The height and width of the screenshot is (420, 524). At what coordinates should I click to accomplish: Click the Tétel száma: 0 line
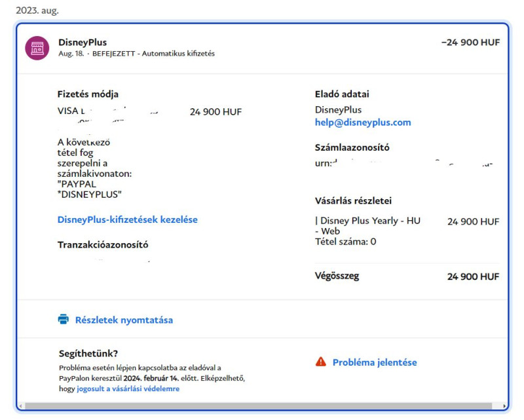346,241
